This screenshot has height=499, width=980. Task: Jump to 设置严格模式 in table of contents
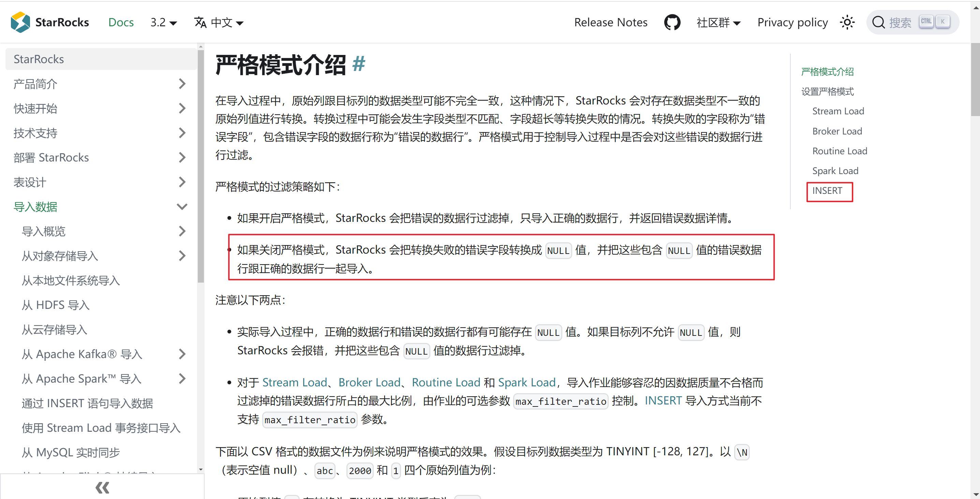click(x=827, y=91)
